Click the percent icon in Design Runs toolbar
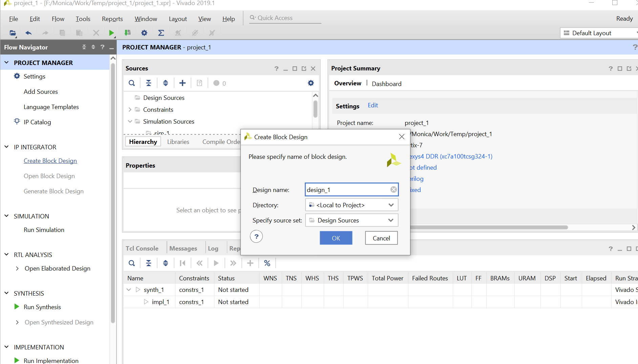The height and width of the screenshot is (364, 638). [x=267, y=263]
